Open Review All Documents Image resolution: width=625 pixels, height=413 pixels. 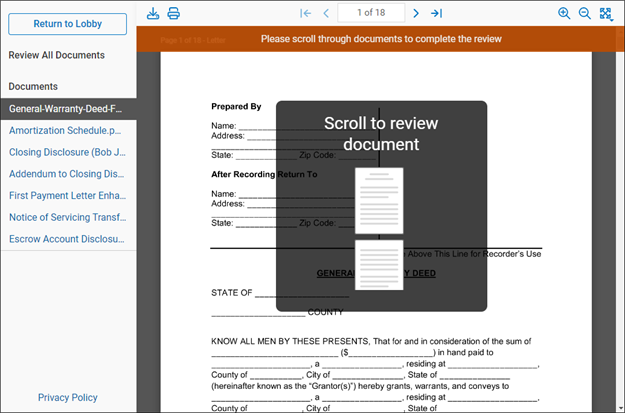57,55
